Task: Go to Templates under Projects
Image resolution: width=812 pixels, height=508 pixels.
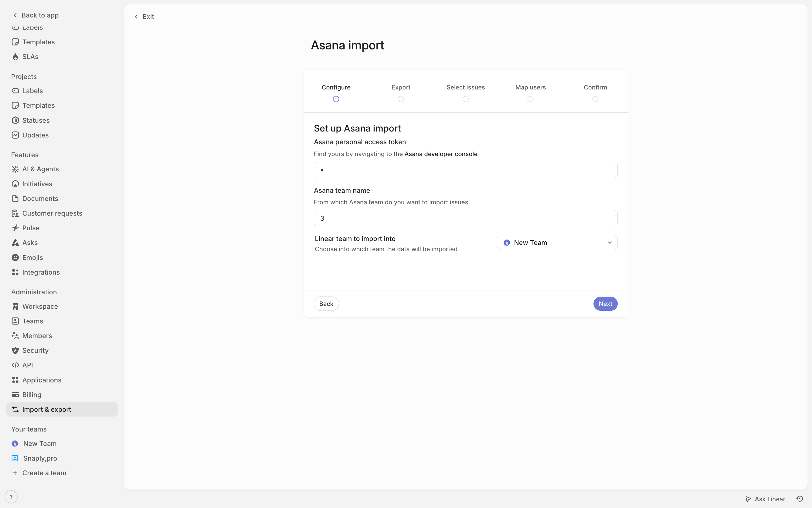Action: [62, 106]
